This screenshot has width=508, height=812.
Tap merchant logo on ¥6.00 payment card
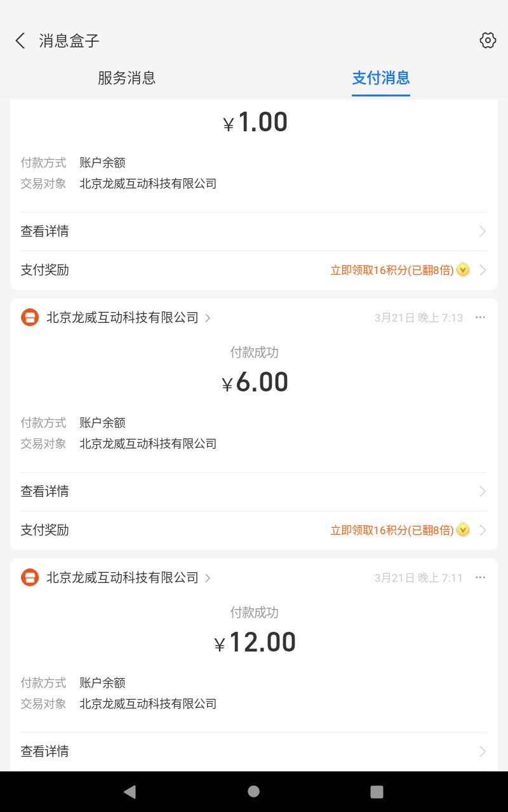[x=30, y=317]
